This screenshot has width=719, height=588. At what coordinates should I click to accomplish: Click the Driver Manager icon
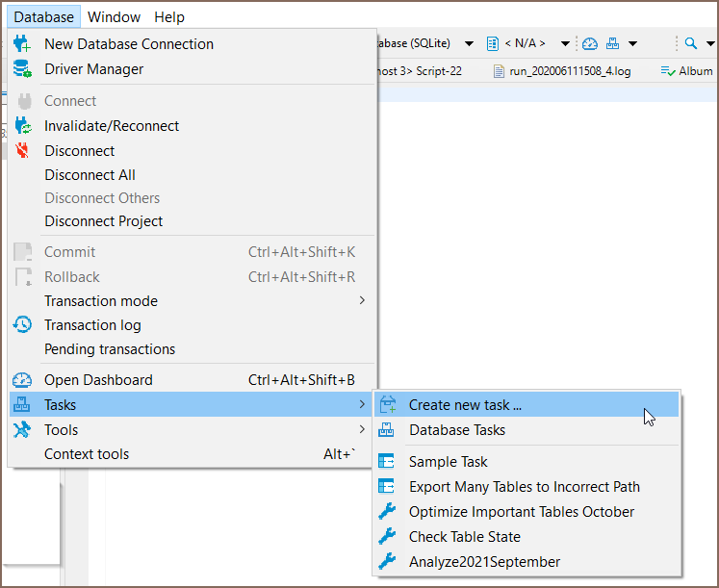22,69
